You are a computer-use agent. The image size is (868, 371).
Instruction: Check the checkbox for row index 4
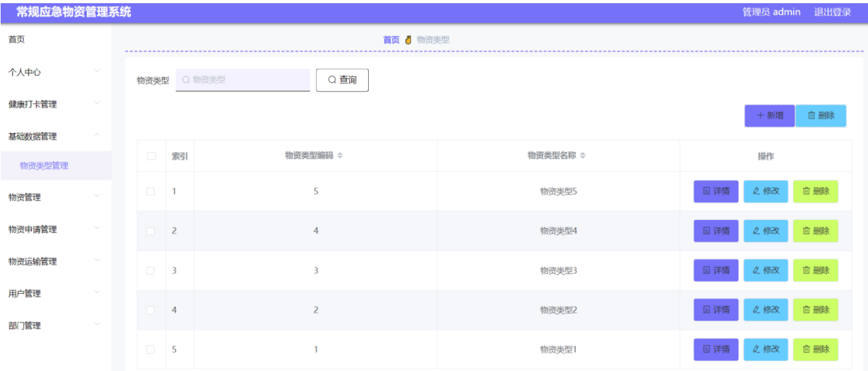tap(151, 310)
